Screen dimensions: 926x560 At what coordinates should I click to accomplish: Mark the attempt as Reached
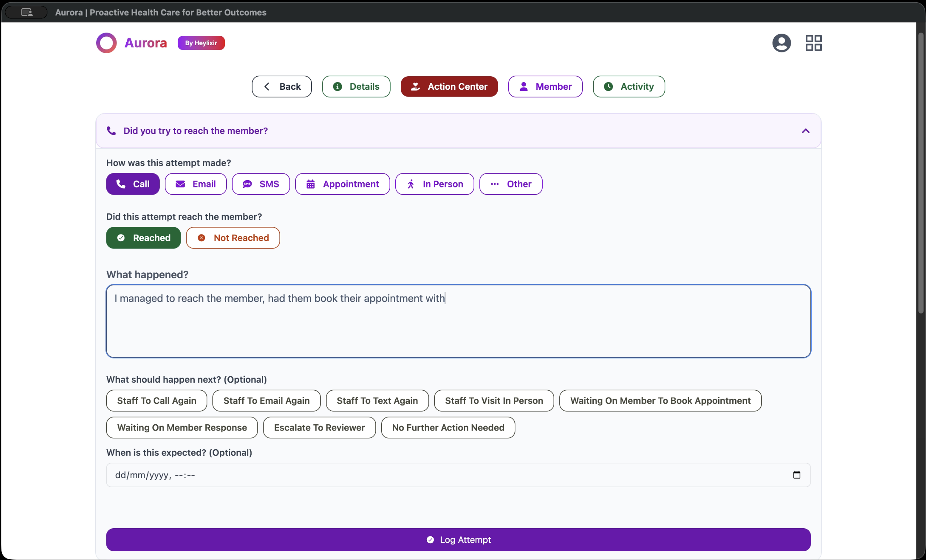(143, 238)
